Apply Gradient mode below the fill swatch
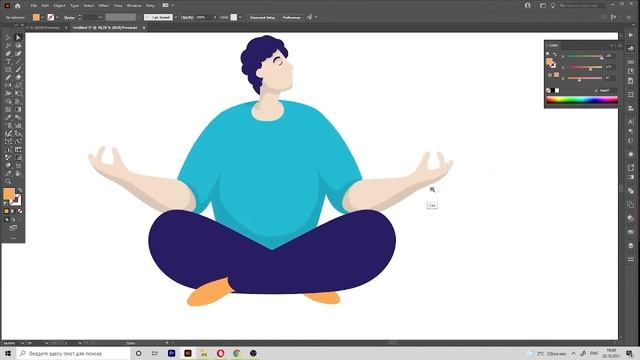 click(13, 211)
